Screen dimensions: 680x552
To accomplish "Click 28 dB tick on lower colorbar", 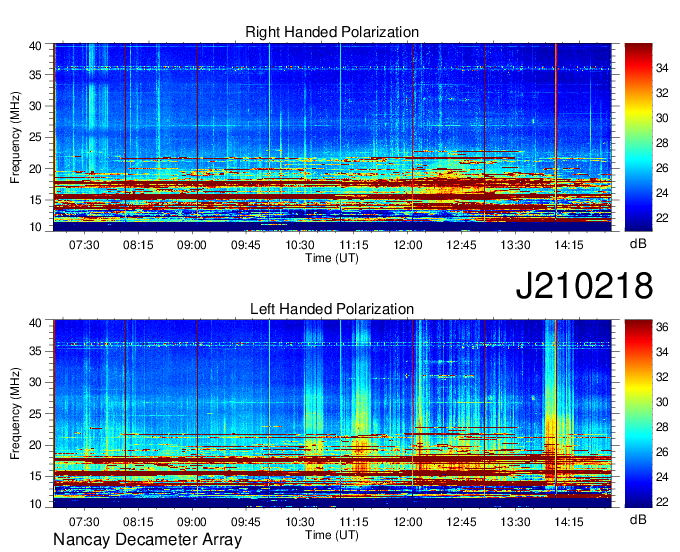I will [x=662, y=427].
